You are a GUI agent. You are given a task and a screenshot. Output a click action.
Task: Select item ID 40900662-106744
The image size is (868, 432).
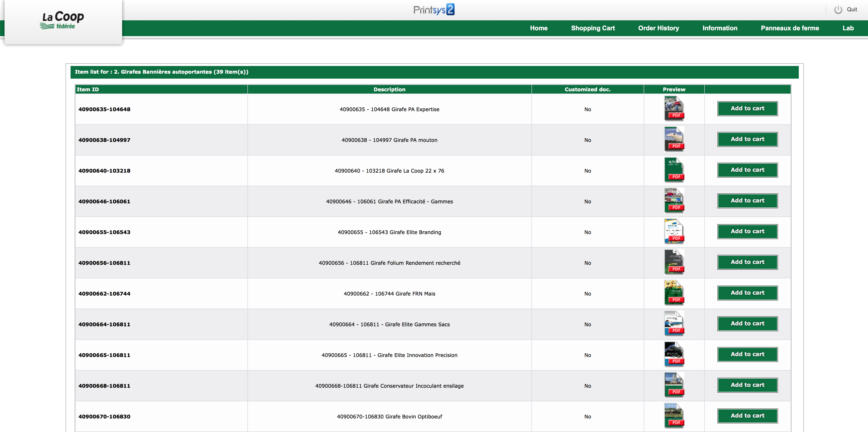pyautogui.click(x=104, y=294)
